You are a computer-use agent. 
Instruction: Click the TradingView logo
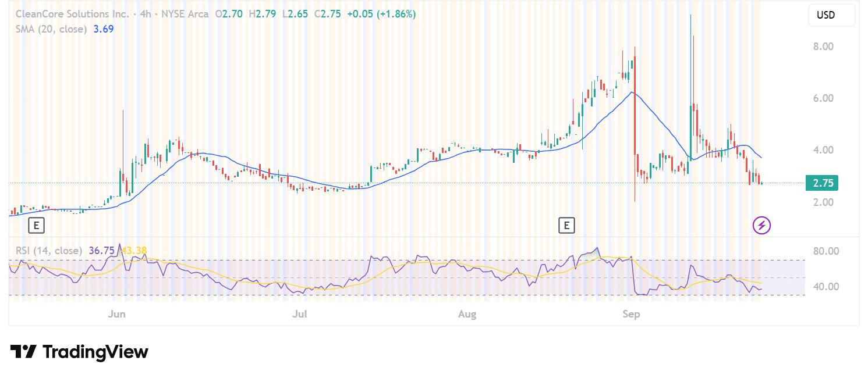[79, 352]
